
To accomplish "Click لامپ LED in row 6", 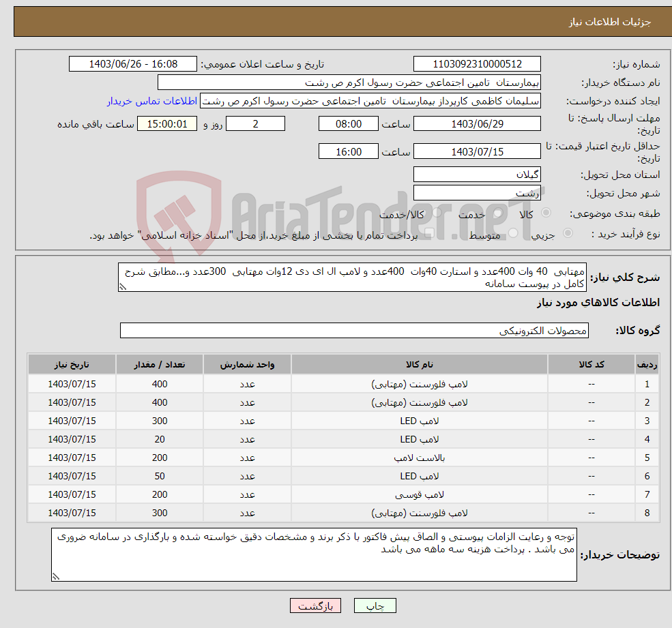I will [420, 477].
